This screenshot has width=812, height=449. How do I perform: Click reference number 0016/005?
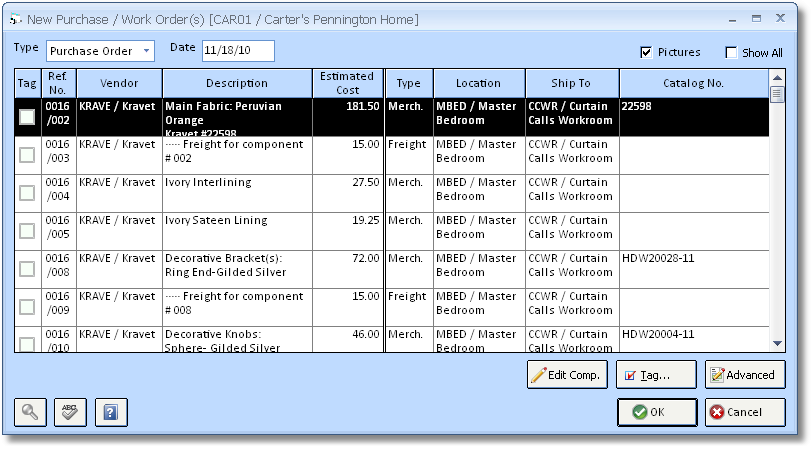tap(57, 227)
